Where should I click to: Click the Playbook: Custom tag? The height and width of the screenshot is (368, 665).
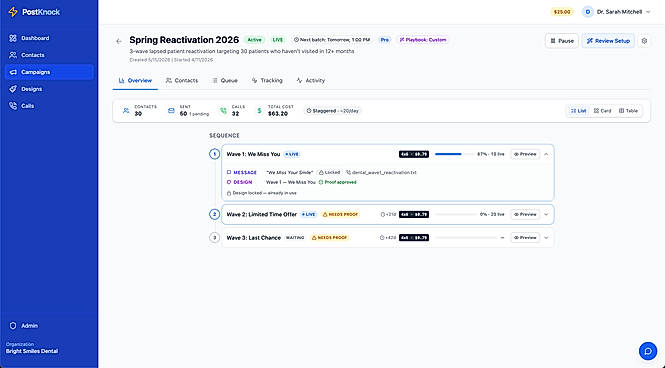tap(423, 40)
